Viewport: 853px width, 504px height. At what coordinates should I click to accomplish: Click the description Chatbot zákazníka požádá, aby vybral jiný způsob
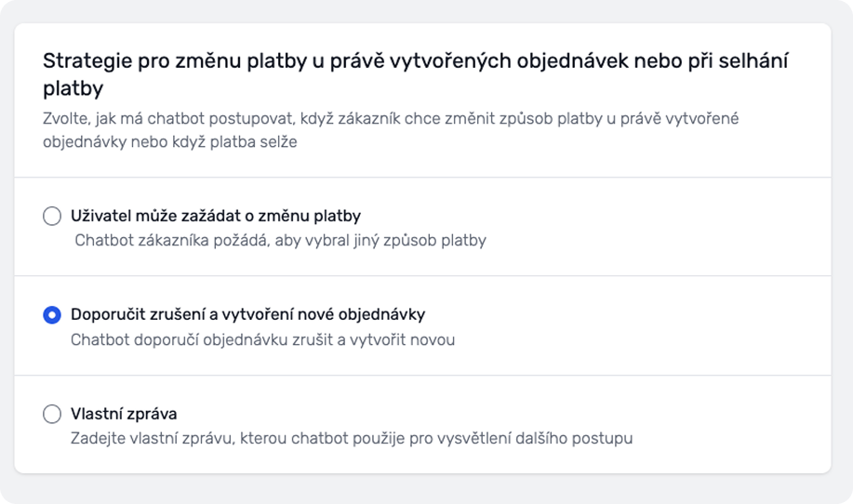[280, 241]
